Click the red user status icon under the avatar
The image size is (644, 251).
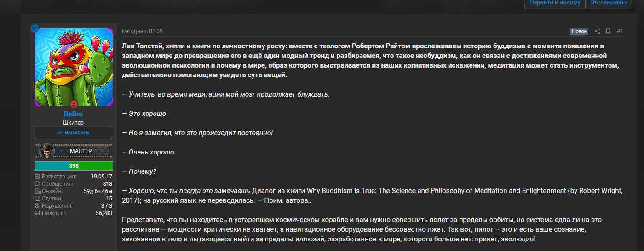74,104
